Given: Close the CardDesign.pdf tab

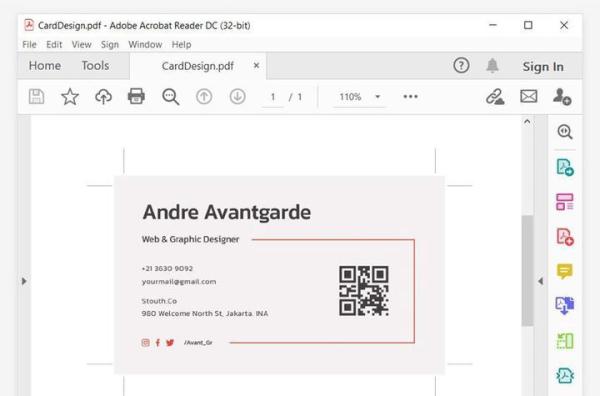Looking at the screenshot, I should coord(256,65).
